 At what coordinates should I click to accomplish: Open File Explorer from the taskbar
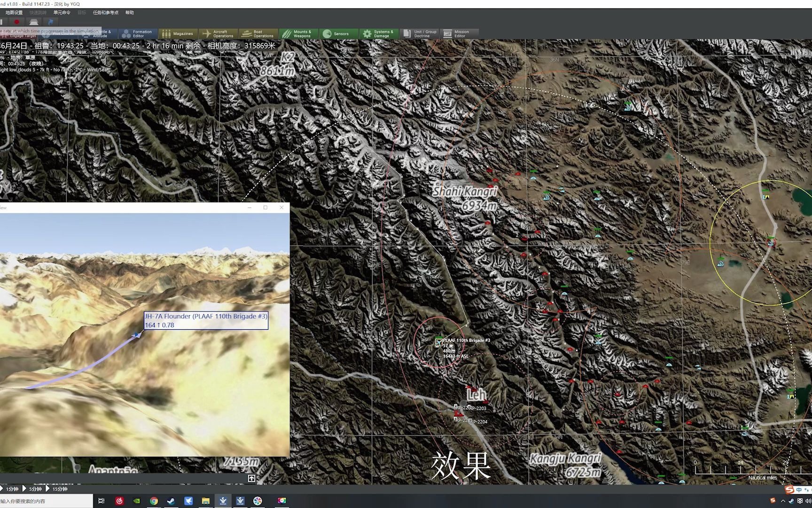pyautogui.click(x=205, y=501)
